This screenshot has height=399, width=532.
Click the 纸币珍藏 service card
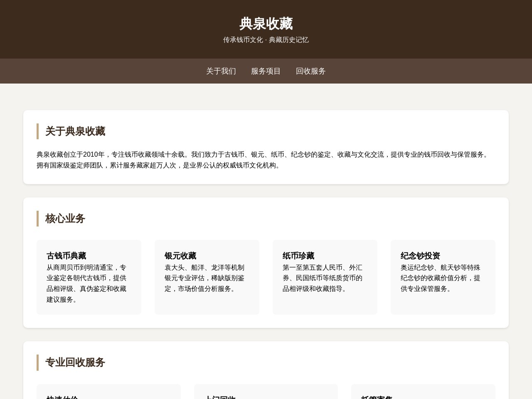[x=325, y=277]
